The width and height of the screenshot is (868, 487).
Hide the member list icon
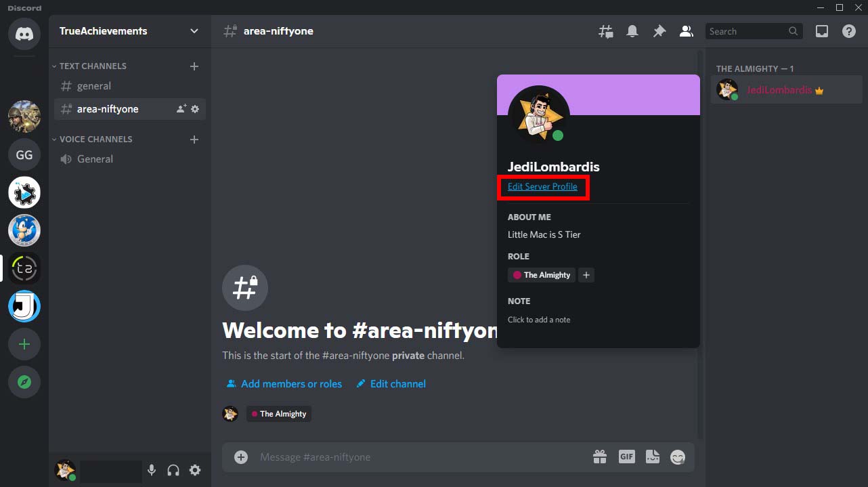686,30
